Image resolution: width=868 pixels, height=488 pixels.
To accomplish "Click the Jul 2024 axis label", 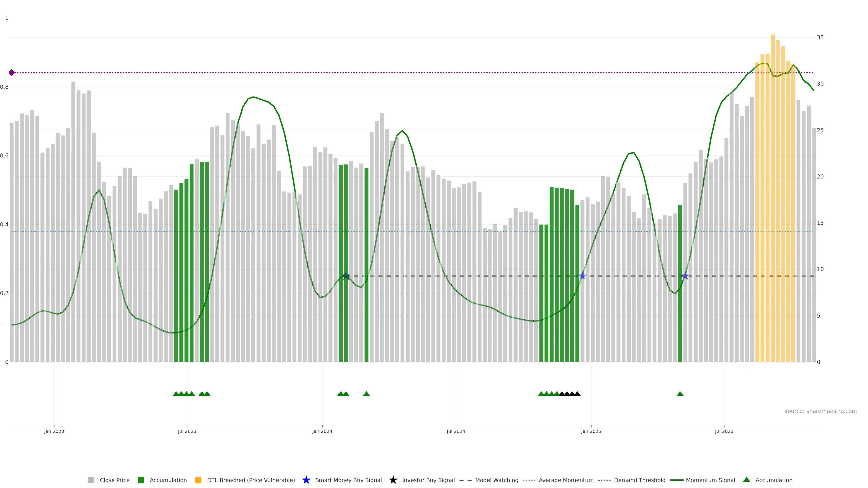I will pos(456,432).
